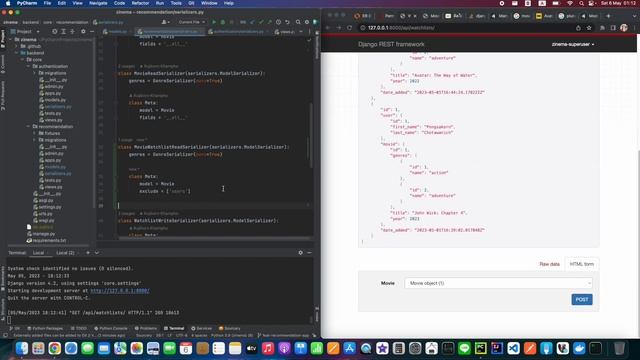This screenshot has width=640, height=360.
Task: Start debugging with the bug icon
Action: 222,22
